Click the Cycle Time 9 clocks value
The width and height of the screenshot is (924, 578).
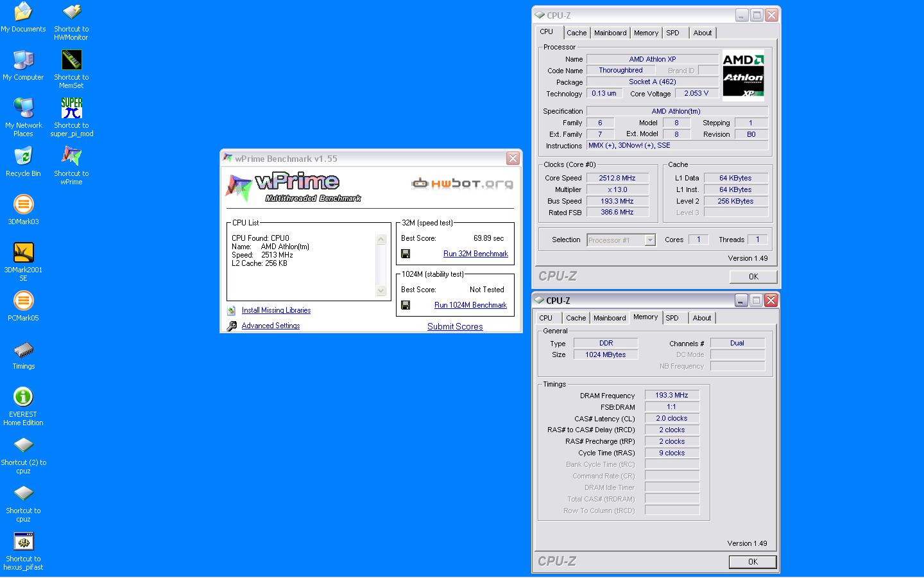[x=672, y=453]
